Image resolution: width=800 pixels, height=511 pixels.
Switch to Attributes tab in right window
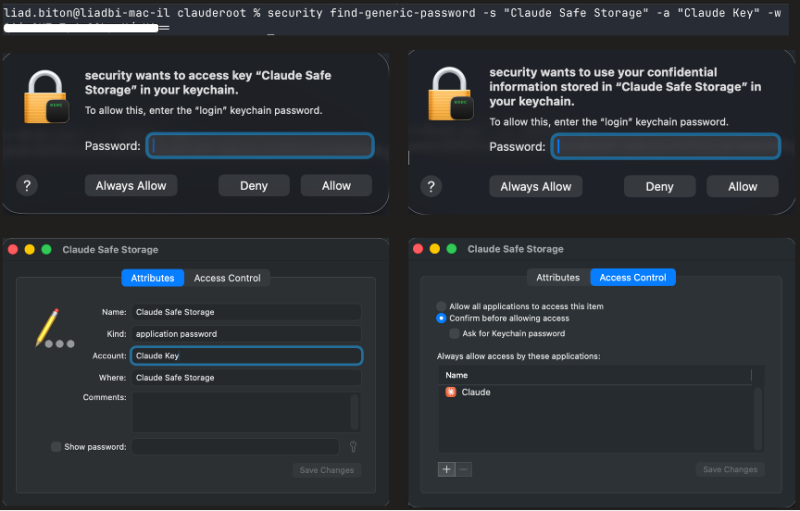pos(558,277)
